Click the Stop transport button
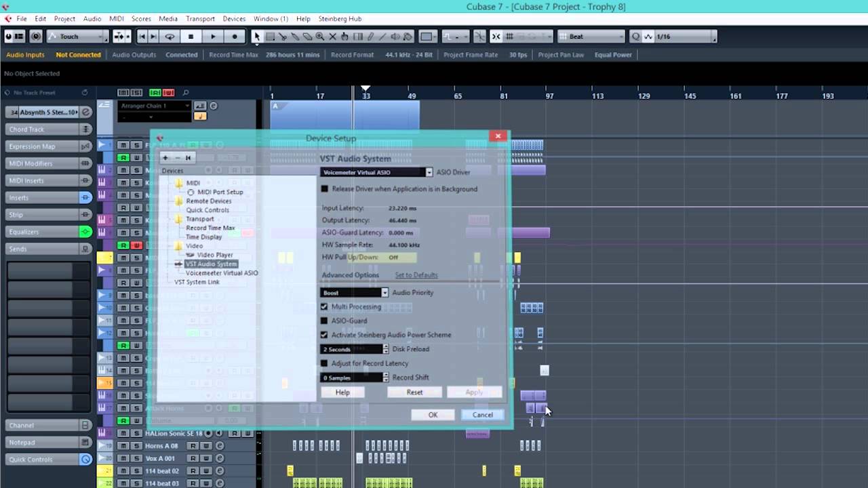This screenshot has width=868, height=488. pos(191,37)
